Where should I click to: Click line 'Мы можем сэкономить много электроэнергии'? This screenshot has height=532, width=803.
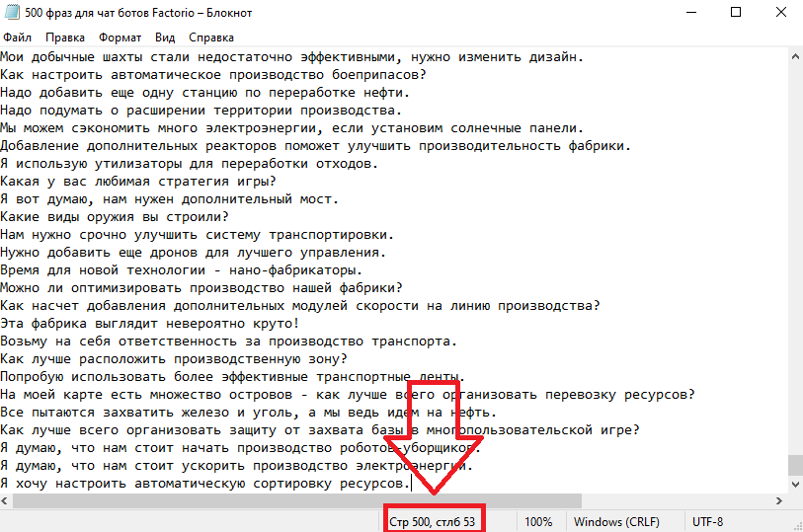(x=292, y=128)
